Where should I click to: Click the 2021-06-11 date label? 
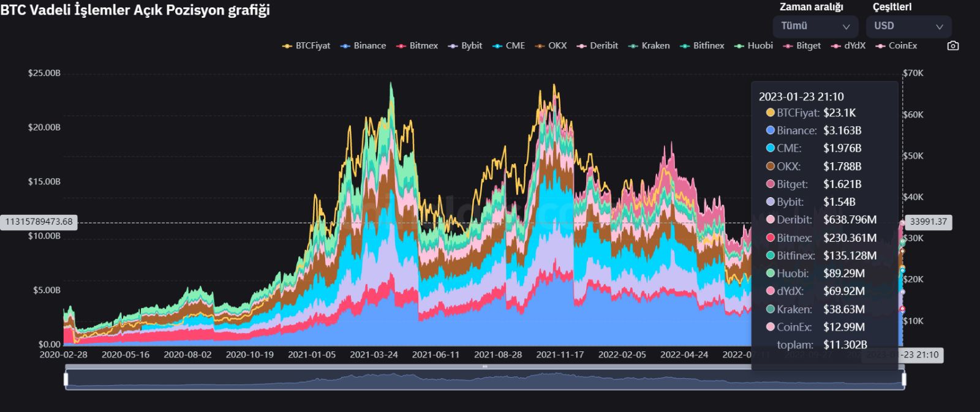coord(435,354)
